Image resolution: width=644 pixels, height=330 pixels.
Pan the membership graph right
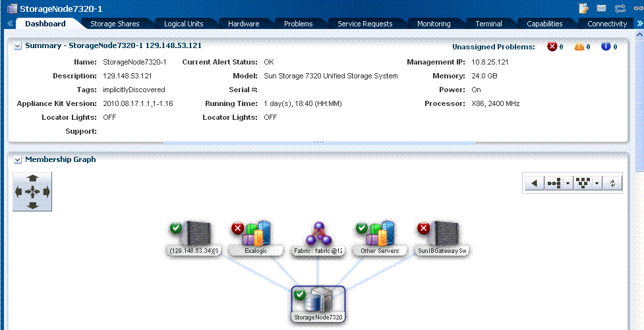(46, 192)
